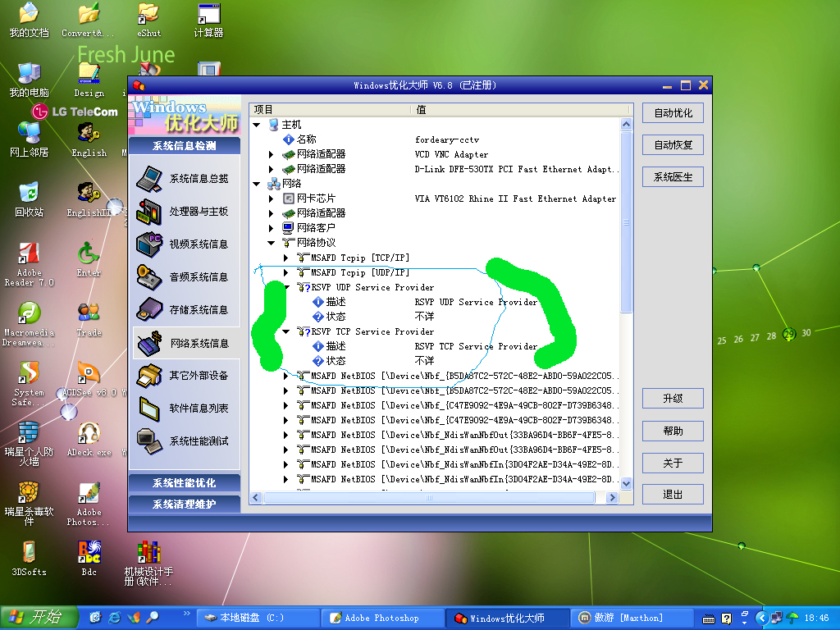Click the system tray clock 18:46
Viewport: 840px width, 630px height.
(x=816, y=618)
